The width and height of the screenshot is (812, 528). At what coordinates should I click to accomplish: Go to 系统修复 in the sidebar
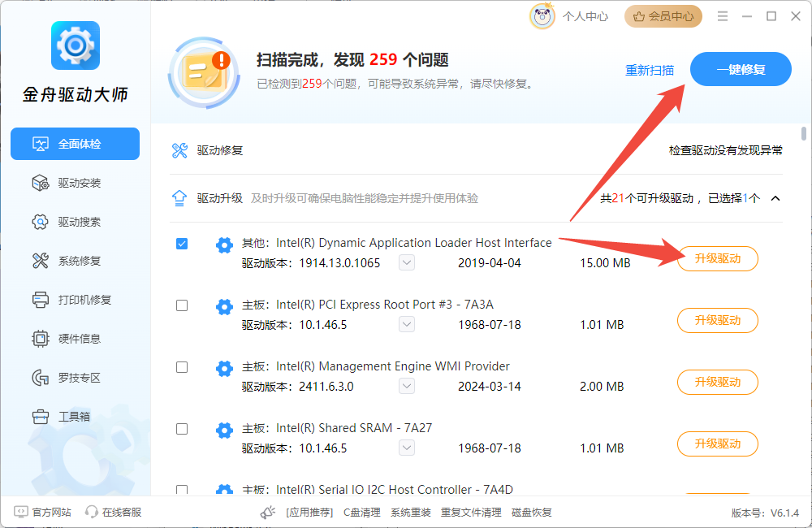coord(75,261)
